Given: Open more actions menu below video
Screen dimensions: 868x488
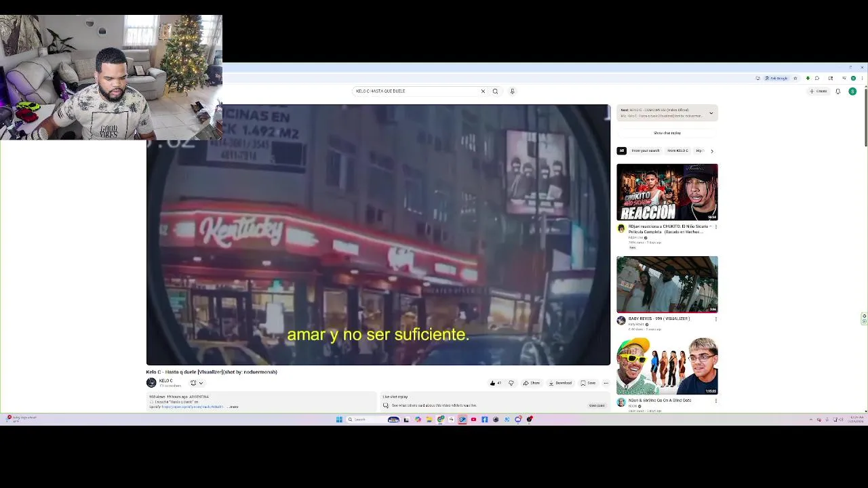Looking at the screenshot, I should point(606,383).
